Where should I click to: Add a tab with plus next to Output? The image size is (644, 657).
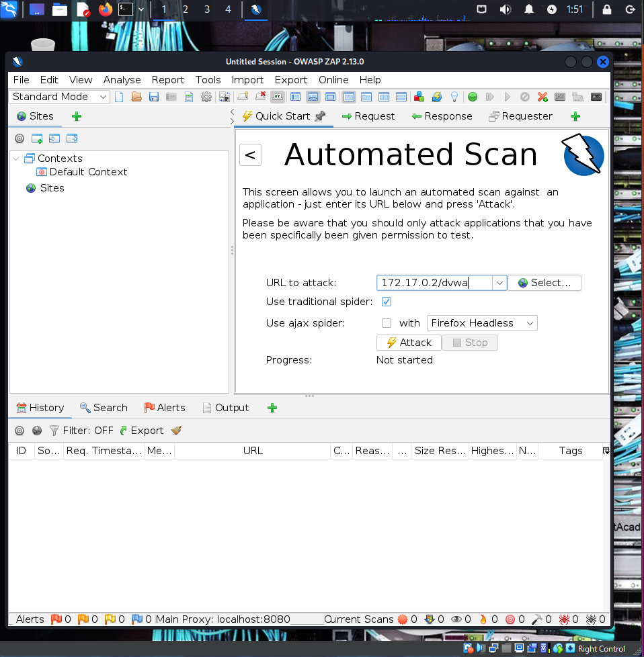272,408
